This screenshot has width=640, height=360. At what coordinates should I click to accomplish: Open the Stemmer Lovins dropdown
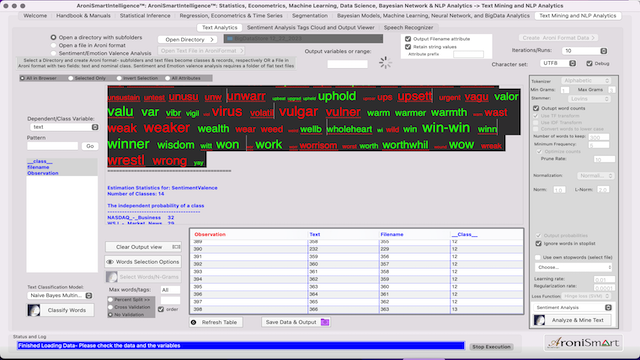point(589,99)
